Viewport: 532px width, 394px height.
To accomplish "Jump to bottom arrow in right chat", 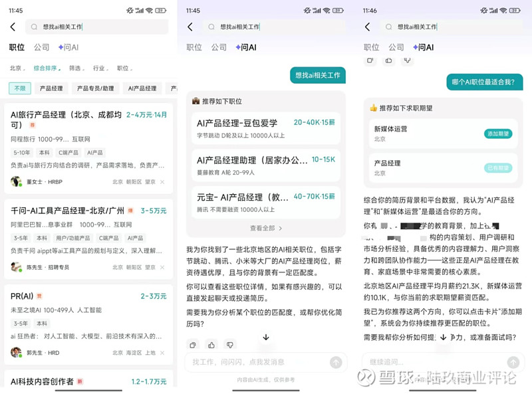I will pos(443,337).
